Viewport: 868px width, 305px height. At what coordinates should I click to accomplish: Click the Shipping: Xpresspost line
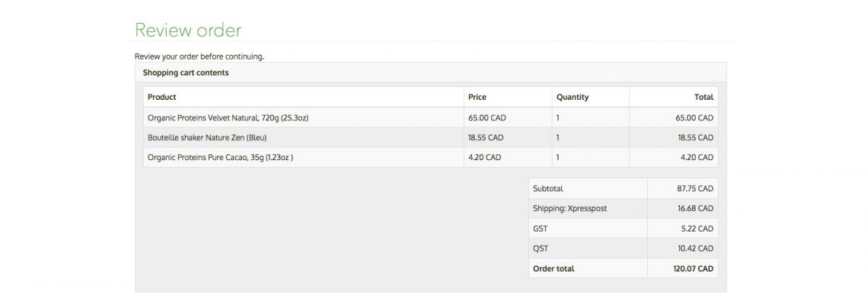tap(570, 208)
